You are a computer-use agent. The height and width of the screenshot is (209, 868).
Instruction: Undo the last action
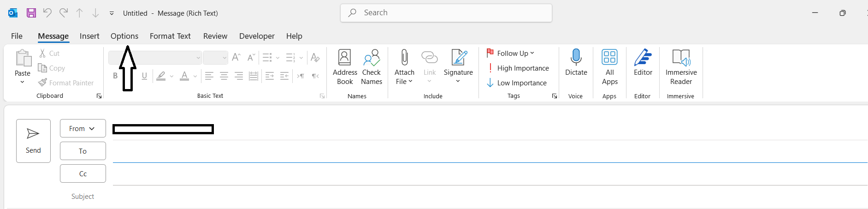[47, 13]
